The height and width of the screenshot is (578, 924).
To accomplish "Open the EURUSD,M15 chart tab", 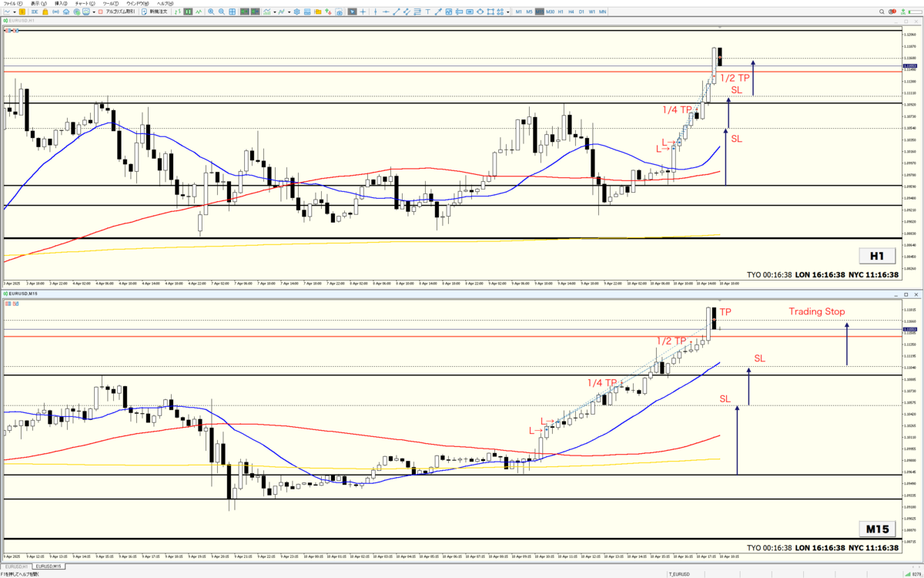I will point(50,566).
